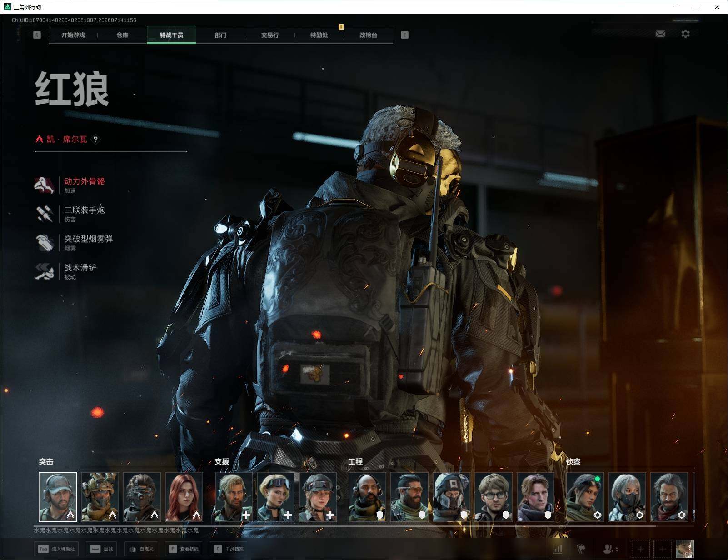This screenshot has height=560, width=728.
Task: Open the statistics bar chart icon
Action: click(x=558, y=549)
